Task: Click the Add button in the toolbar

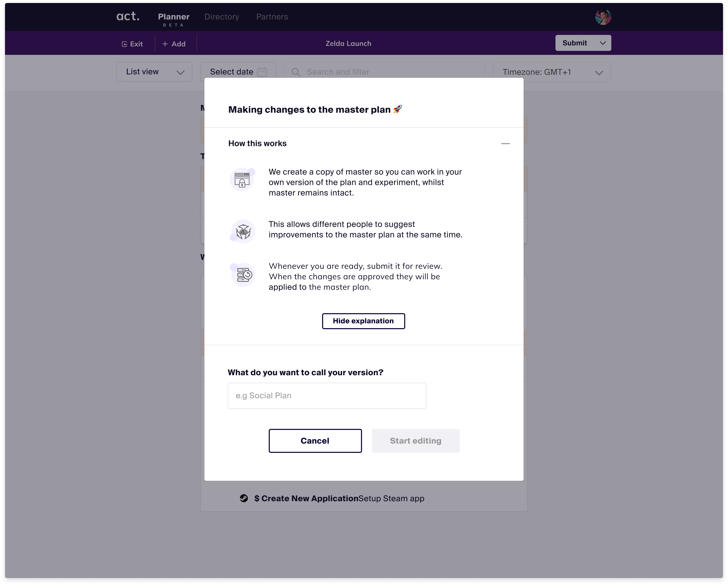Action: 174,44
